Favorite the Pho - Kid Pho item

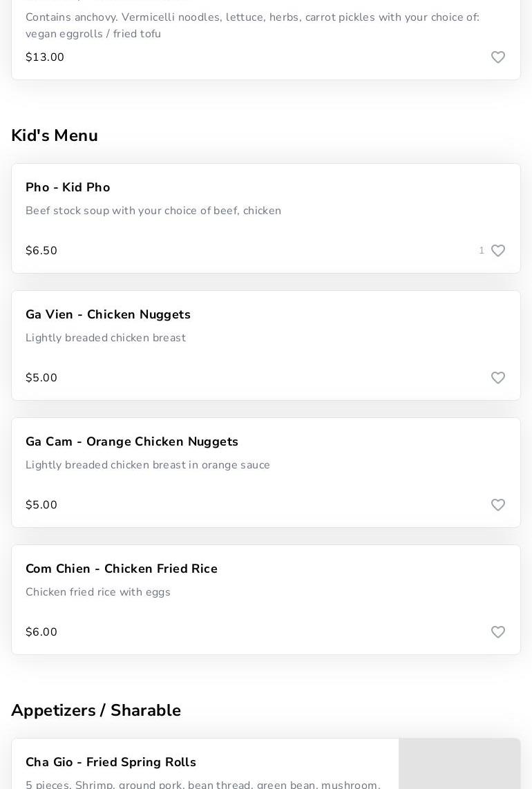(x=497, y=251)
